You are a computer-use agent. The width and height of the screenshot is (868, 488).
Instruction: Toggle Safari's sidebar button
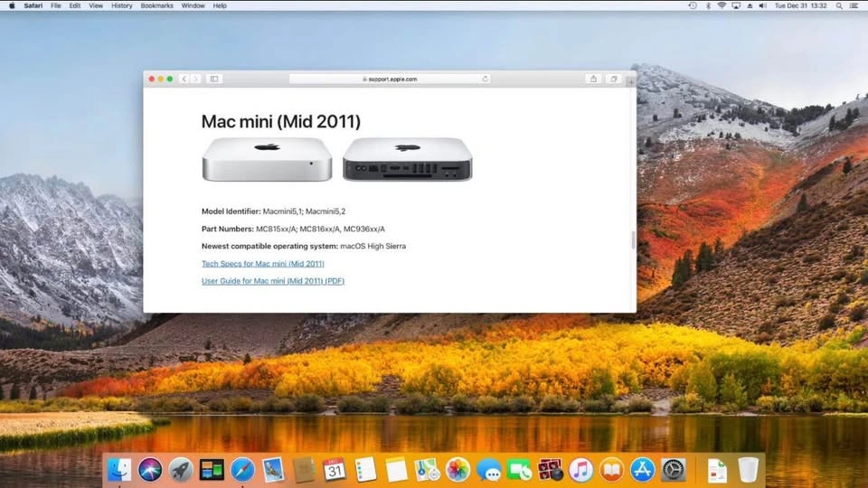(214, 80)
